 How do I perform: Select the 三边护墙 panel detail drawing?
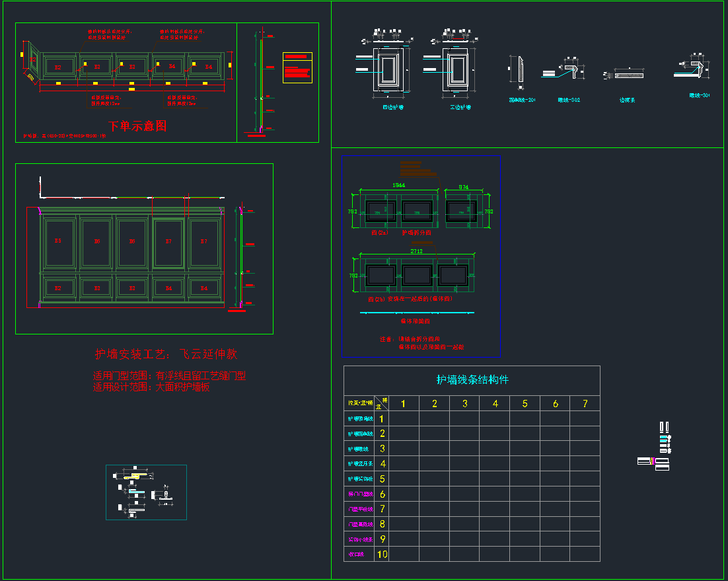pos(459,68)
